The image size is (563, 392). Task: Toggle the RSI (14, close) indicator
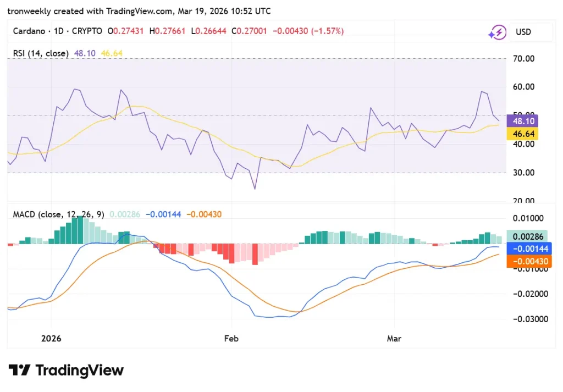[x=40, y=53]
